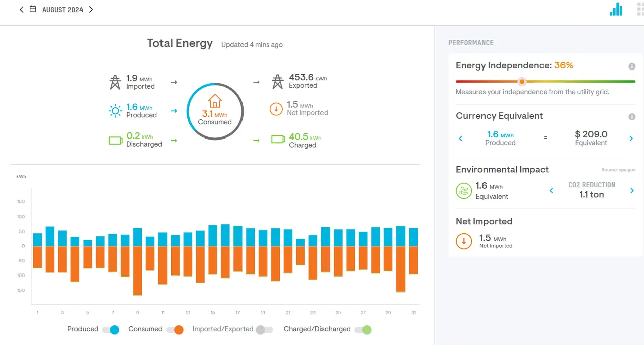Click the Charged battery icon
This screenshot has height=345, width=644.
coord(278,139)
